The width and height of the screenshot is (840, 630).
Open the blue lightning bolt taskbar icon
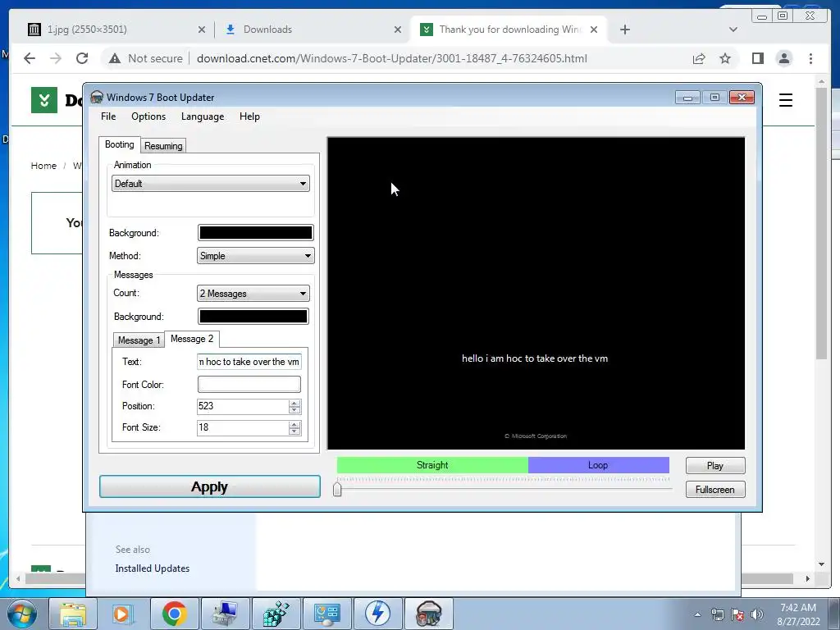[377, 614]
